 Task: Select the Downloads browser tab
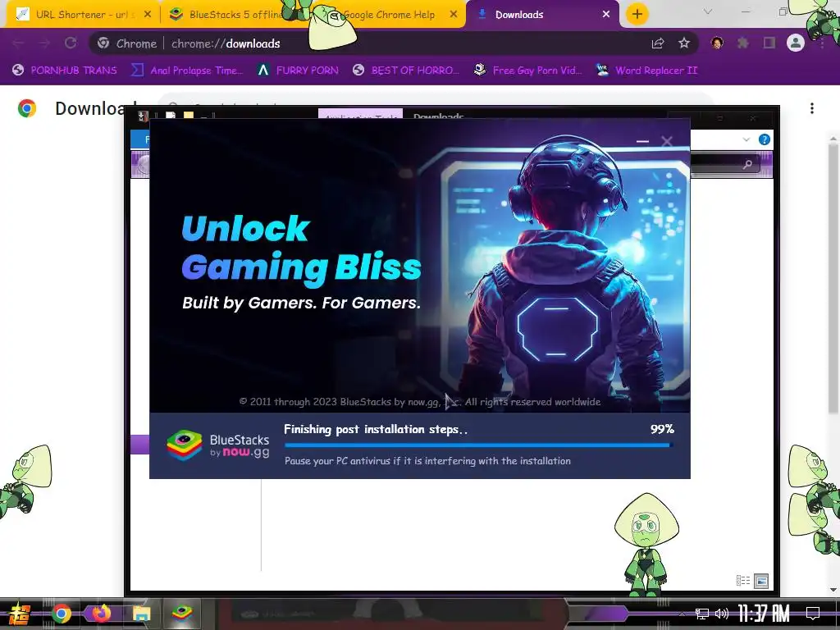click(541, 15)
